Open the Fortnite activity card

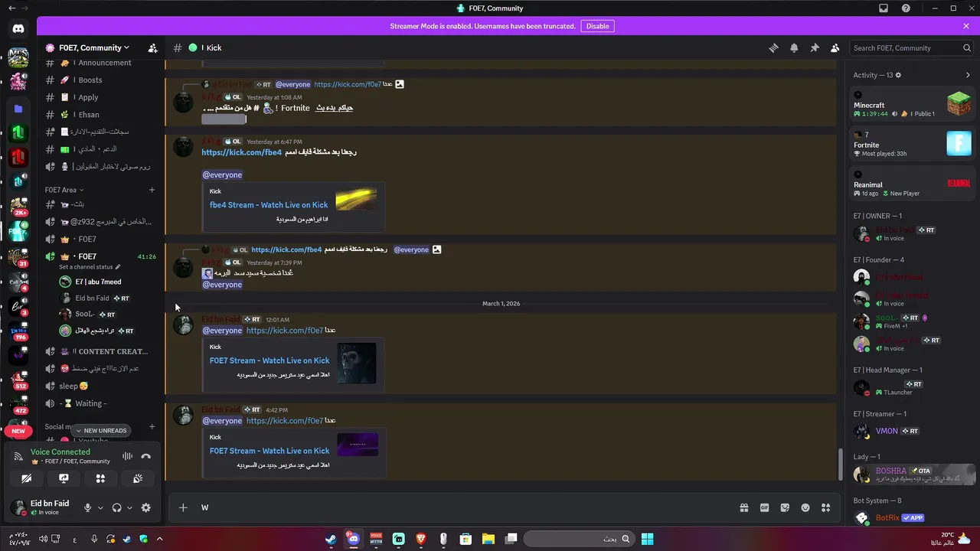pos(913,144)
